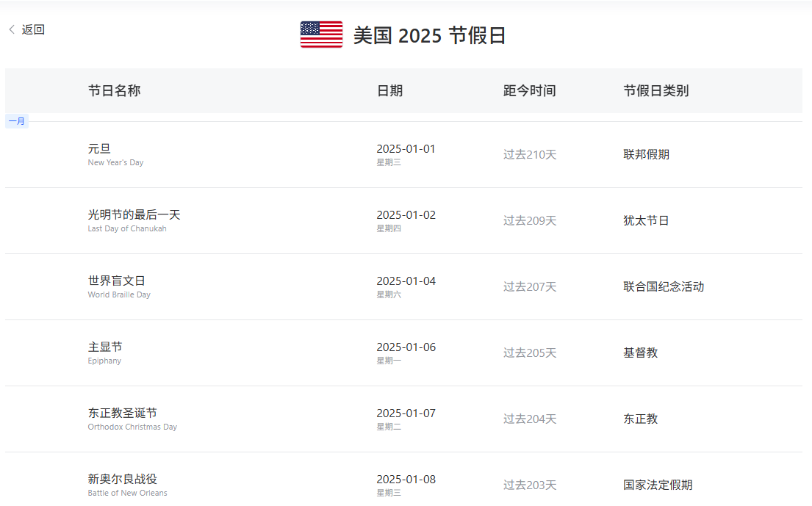Click the 节假日类别 column header
Screen dimensions: 812x506
(x=655, y=90)
